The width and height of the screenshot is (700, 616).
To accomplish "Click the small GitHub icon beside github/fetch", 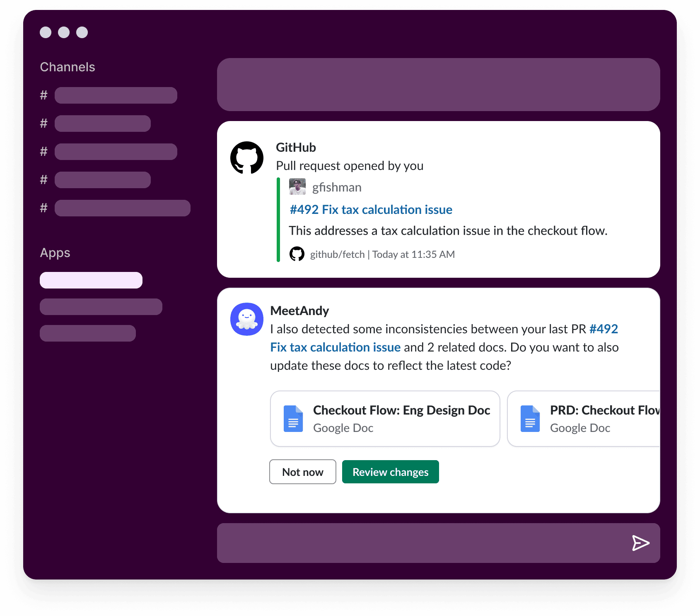I will (x=297, y=254).
